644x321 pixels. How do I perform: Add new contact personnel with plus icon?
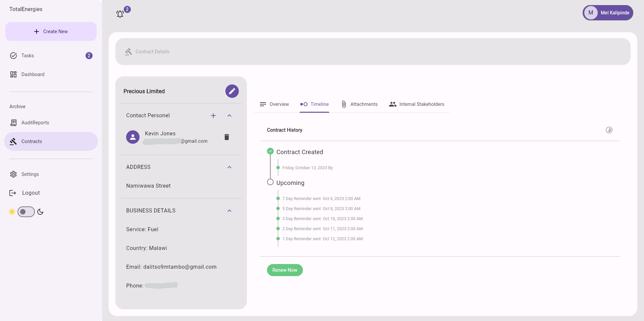pyautogui.click(x=213, y=116)
